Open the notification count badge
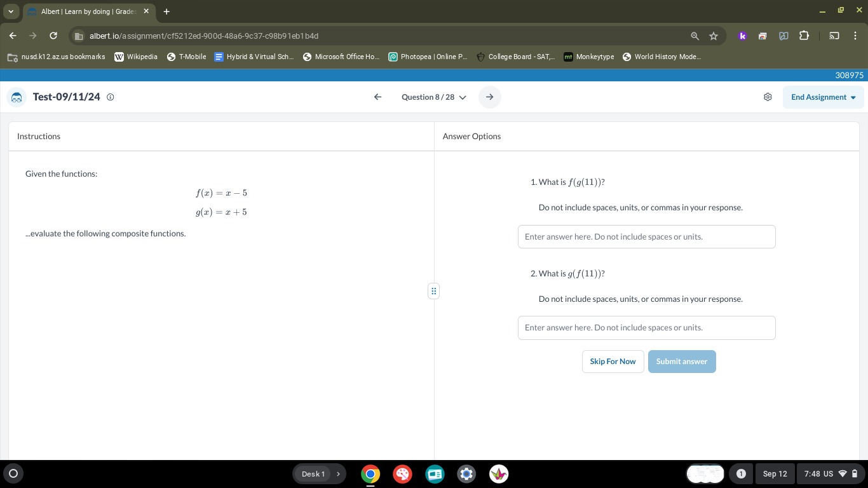The image size is (868, 488). pos(741,474)
